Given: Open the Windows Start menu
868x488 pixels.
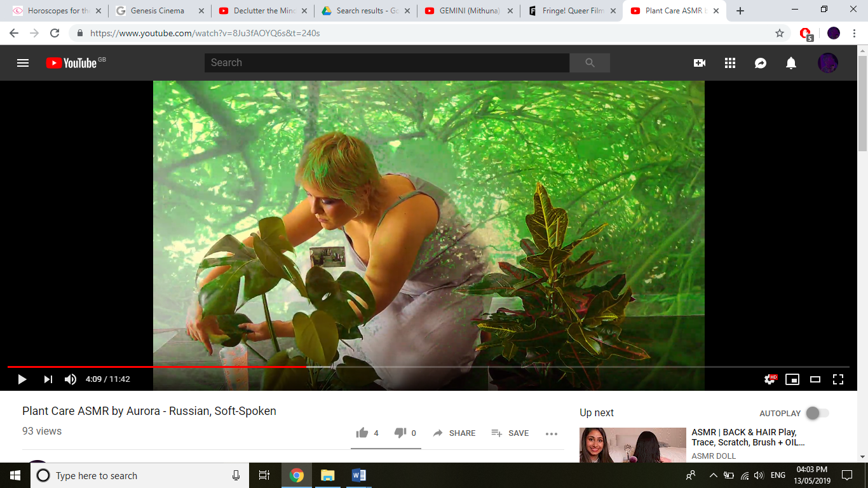Looking at the screenshot, I should 15,475.
